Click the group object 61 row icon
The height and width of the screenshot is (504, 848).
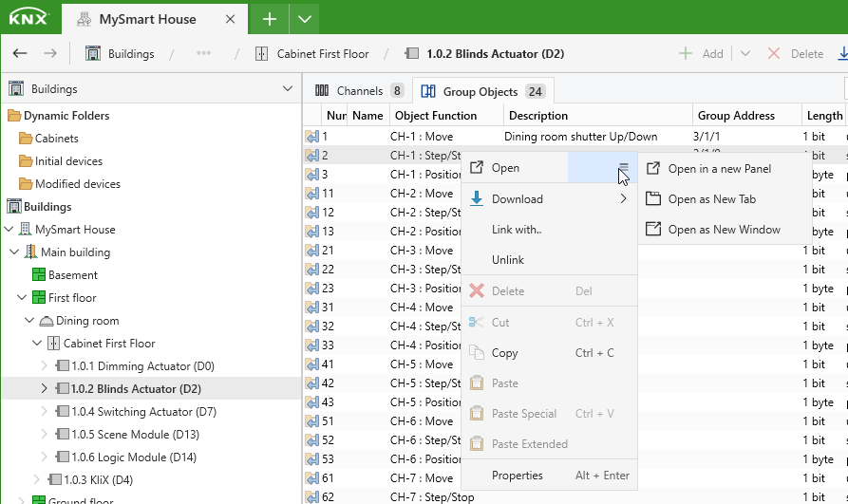[x=312, y=478]
